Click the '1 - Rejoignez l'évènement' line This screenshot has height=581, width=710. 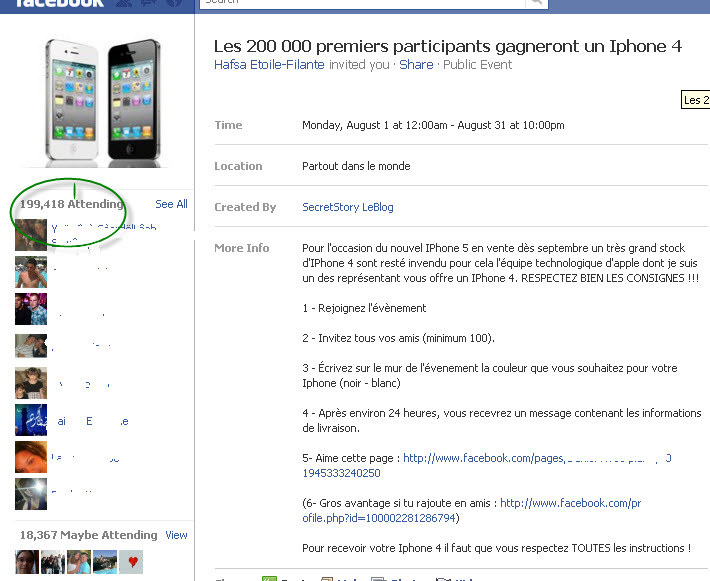[364, 308]
